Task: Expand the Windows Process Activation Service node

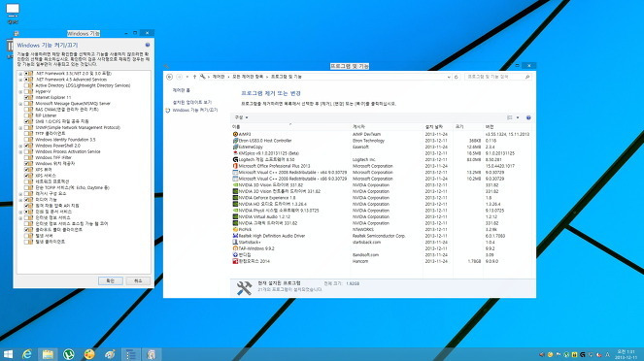Action: (20, 151)
